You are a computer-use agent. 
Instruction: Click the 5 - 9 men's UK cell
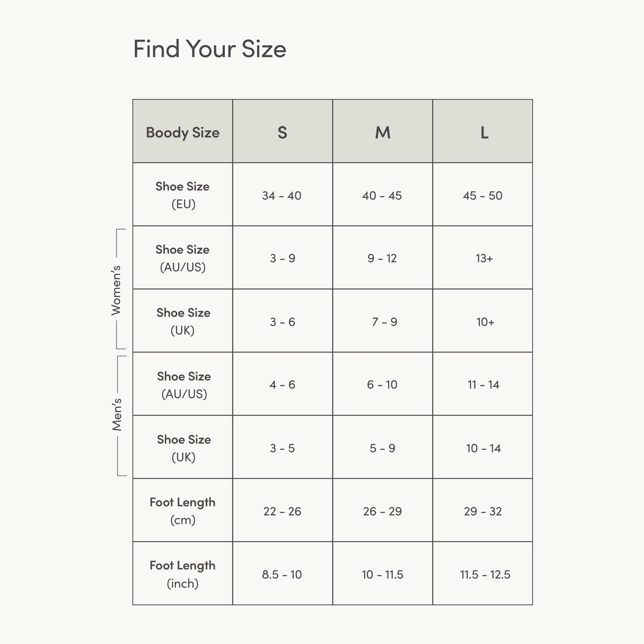coord(383,448)
